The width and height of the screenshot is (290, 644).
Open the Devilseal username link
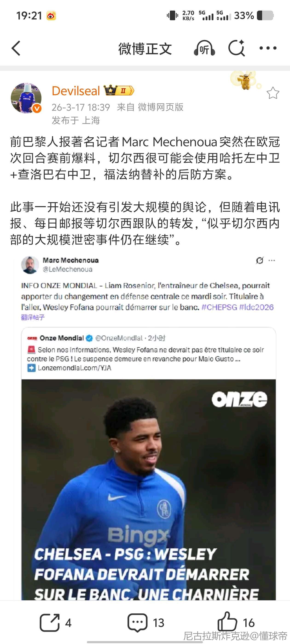(76, 90)
